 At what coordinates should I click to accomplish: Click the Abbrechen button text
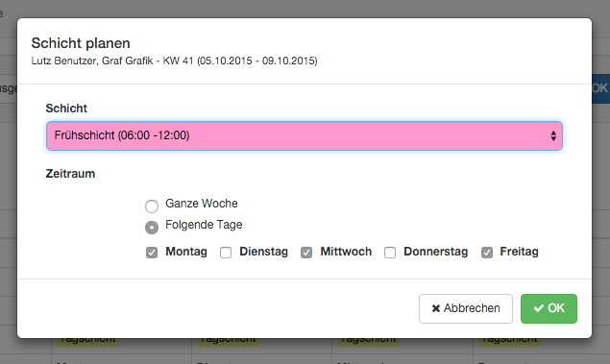[x=472, y=308]
